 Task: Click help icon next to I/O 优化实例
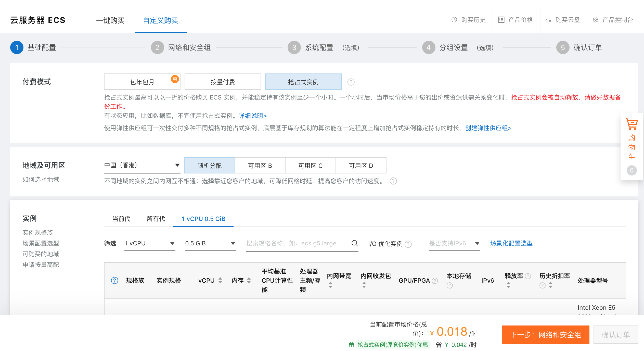(408, 244)
